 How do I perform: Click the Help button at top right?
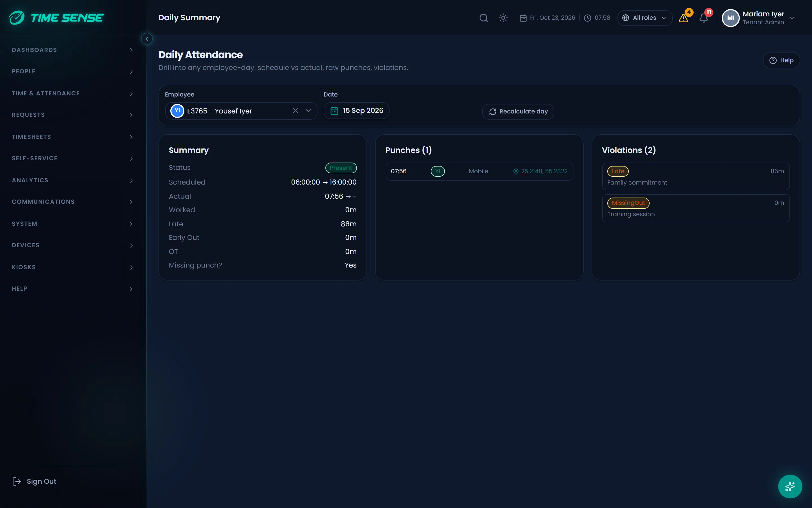[781, 60]
